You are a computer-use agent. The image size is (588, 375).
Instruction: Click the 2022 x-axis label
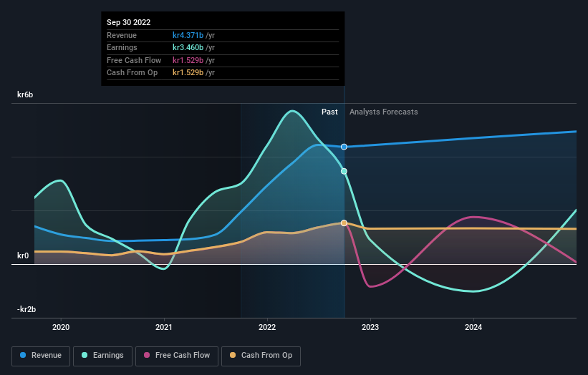pyautogui.click(x=267, y=327)
